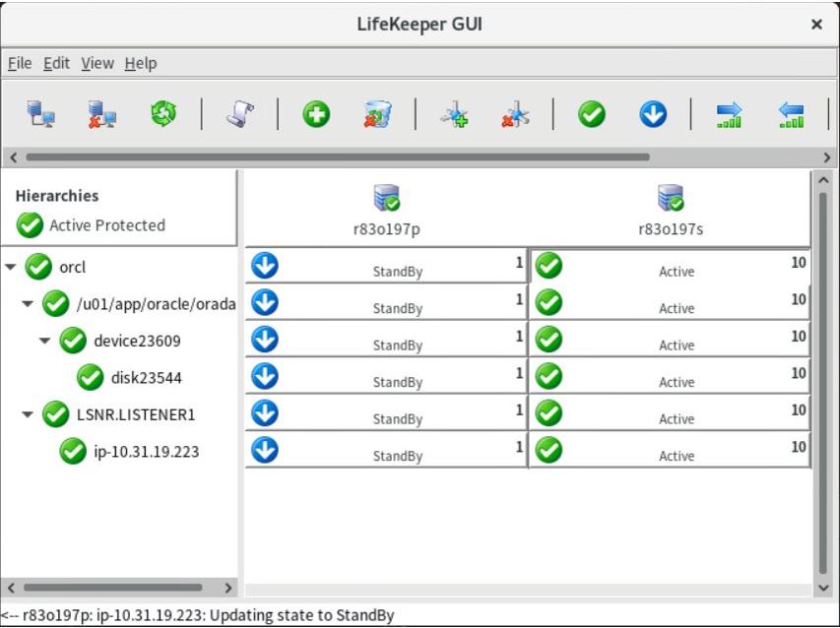Click the green Refresh toolbar icon
Image resolution: width=840 pixels, height=628 pixels.
tap(163, 113)
